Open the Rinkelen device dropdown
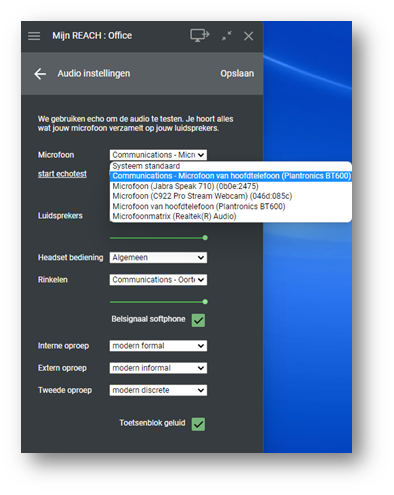The image size is (394, 495). [x=158, y=280]
